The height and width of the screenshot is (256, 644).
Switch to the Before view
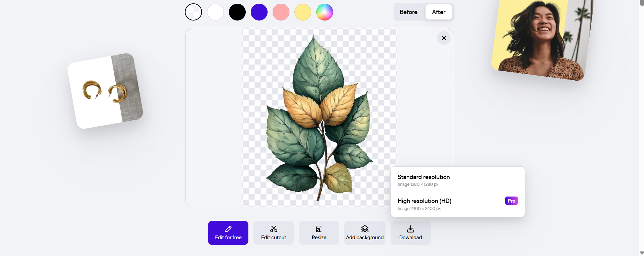408,12
